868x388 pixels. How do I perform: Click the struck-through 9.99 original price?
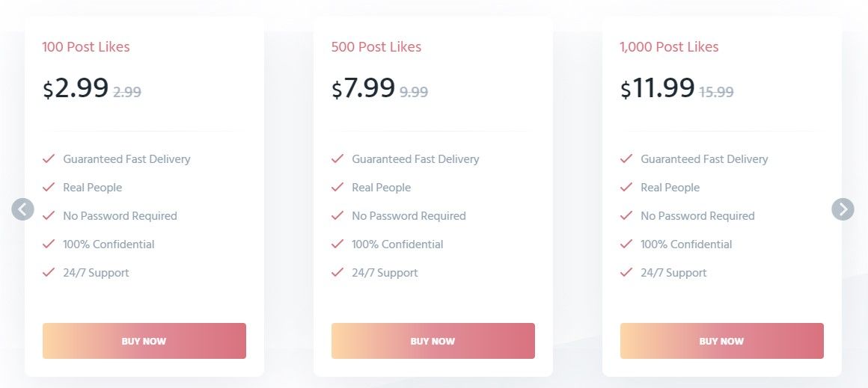(x=414, y=92)
